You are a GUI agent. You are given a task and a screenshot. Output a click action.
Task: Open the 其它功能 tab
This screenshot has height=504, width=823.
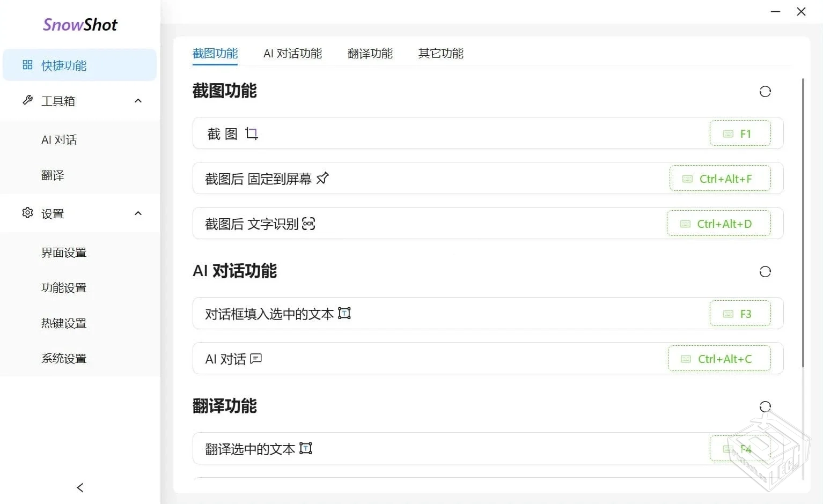[x=440, y=53]
